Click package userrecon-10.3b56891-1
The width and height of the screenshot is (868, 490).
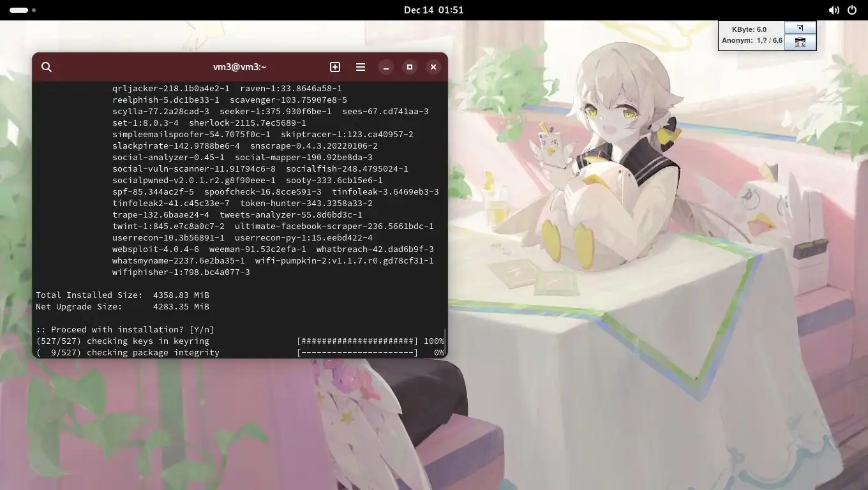[168, 238]
